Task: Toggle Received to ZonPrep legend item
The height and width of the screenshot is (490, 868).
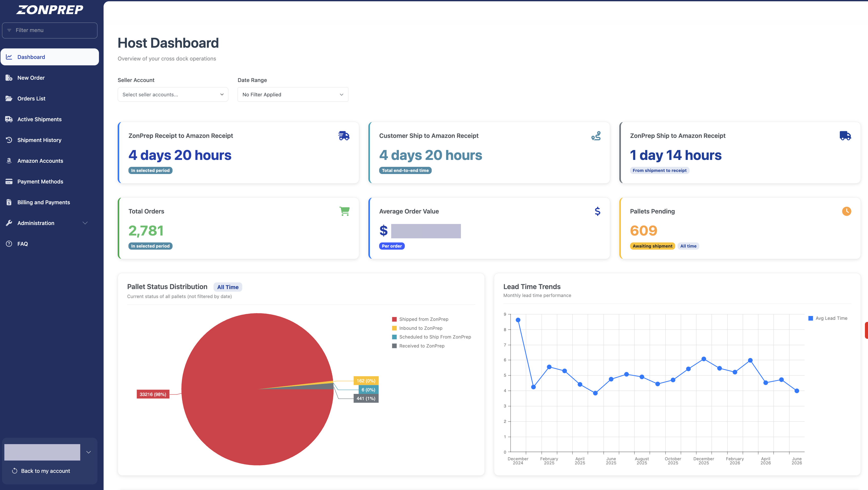Action: 418,346
